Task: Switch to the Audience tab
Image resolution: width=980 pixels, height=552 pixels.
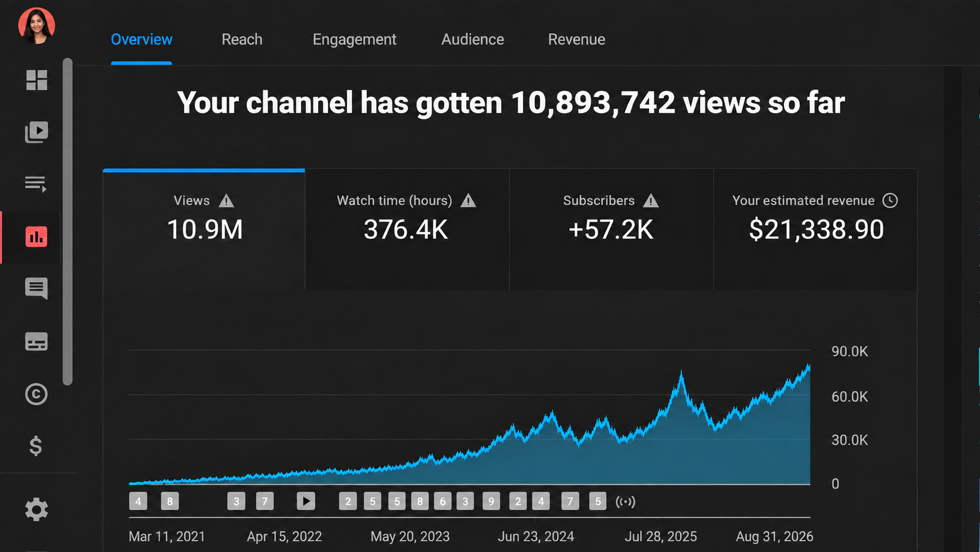Action: coord(472,39)
